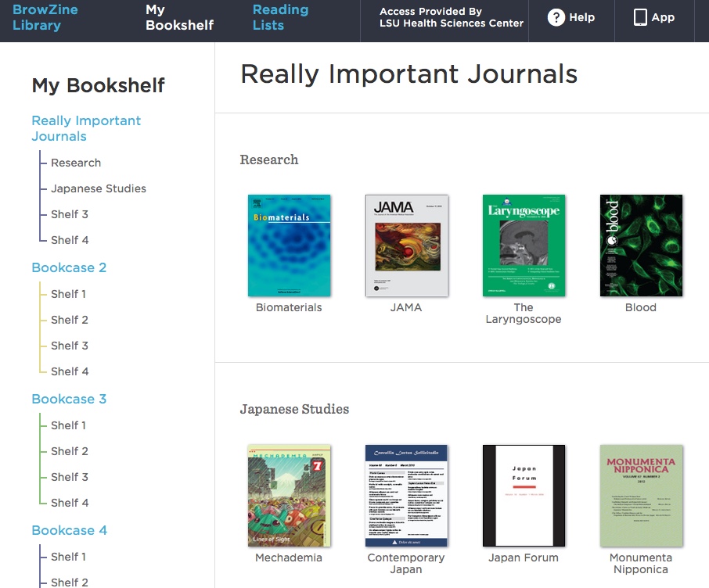709x588 pixels.
Task: Click the JAMA title text
Action: point(406,307)
